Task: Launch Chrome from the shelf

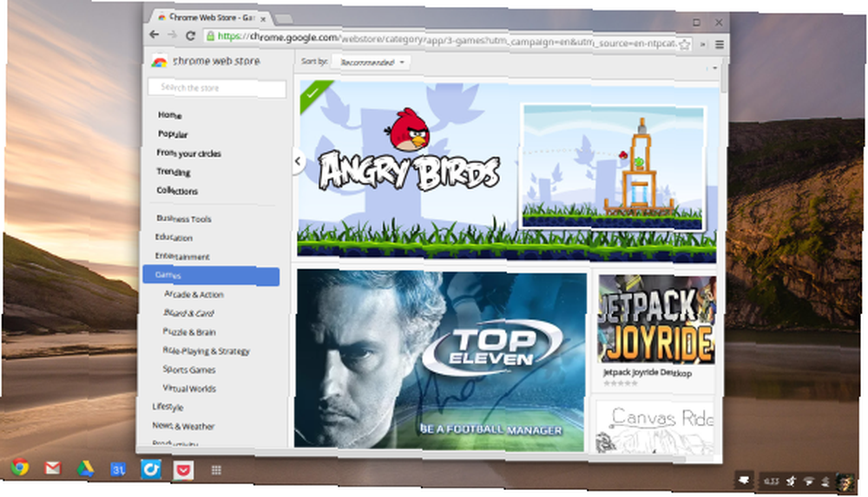Action: (x=20, y=468)
